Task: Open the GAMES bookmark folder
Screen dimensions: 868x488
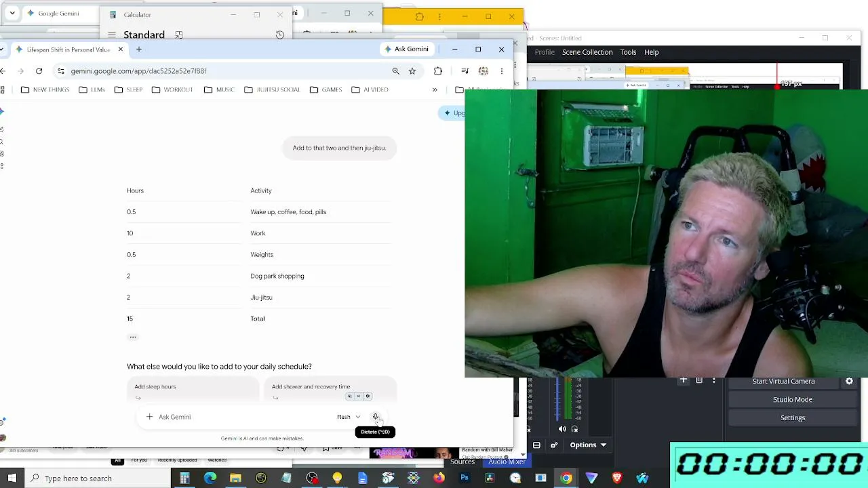Action: [325, 89]
